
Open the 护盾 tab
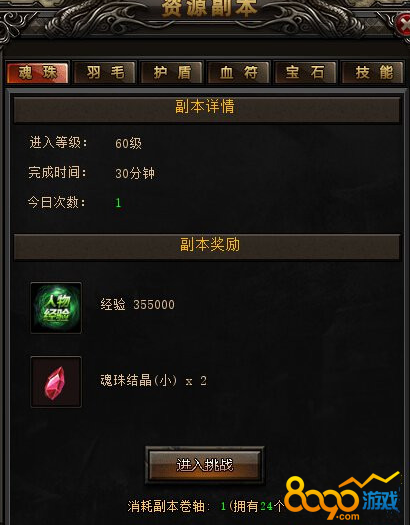click(172, 72)
